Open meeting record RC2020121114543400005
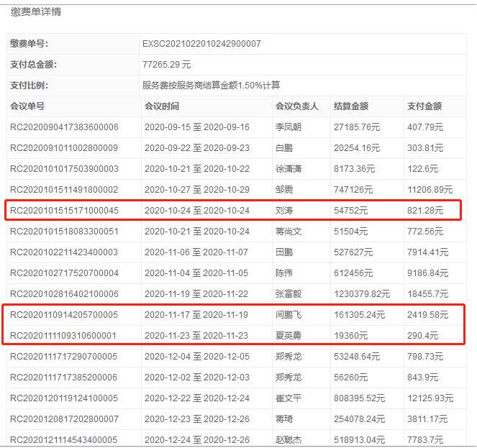 point(64,439)
